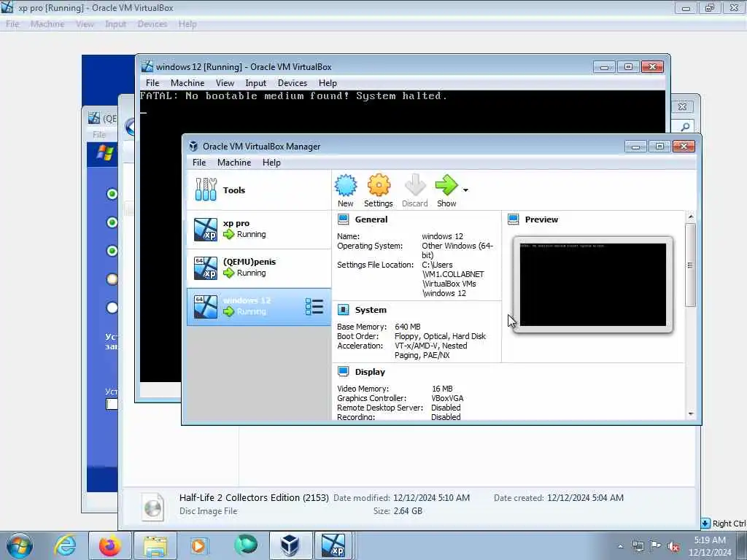Image resolution: width=747 pixels, height=560 pixels.
Task: Click the 16 MB video memory value
Action: pos(442,389)
